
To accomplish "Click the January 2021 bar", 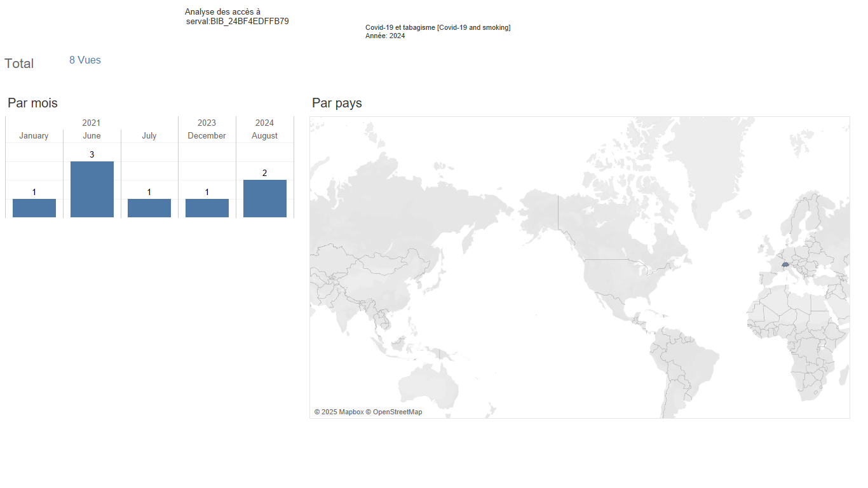I will (34, 208).
